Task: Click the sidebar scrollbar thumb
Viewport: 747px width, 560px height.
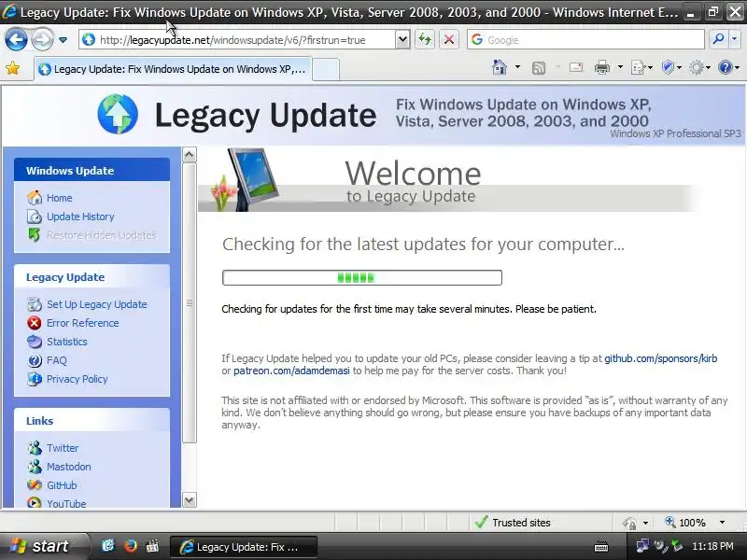Action: 190,302
